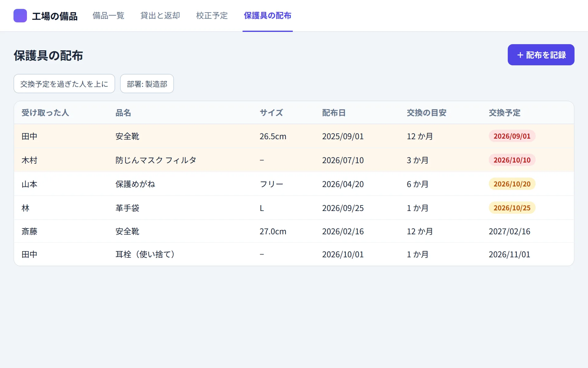Click the サイズ column header

tap(271, 113)
